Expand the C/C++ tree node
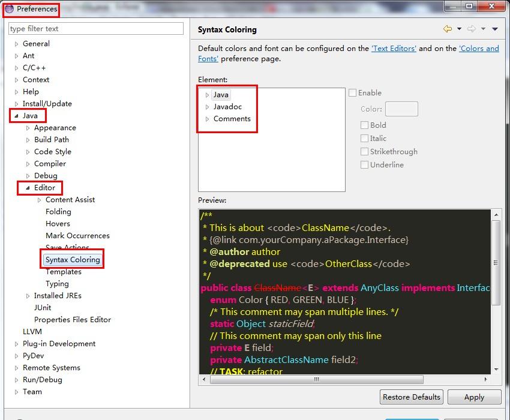 (16, 68)
